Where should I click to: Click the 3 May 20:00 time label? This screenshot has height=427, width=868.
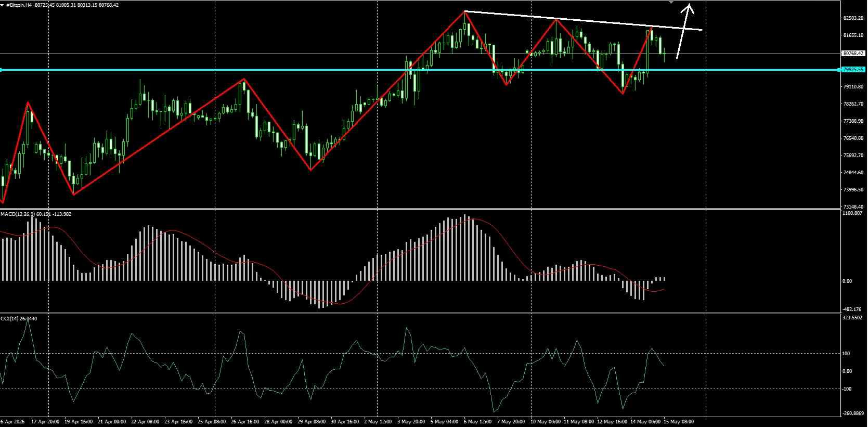point(411,422)
